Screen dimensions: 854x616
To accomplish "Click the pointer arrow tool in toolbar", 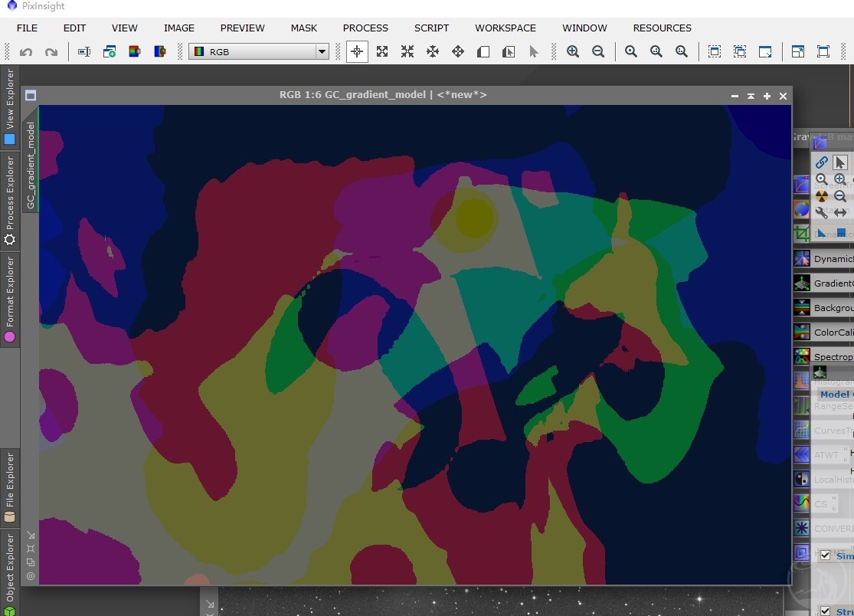I will point(533,52).
